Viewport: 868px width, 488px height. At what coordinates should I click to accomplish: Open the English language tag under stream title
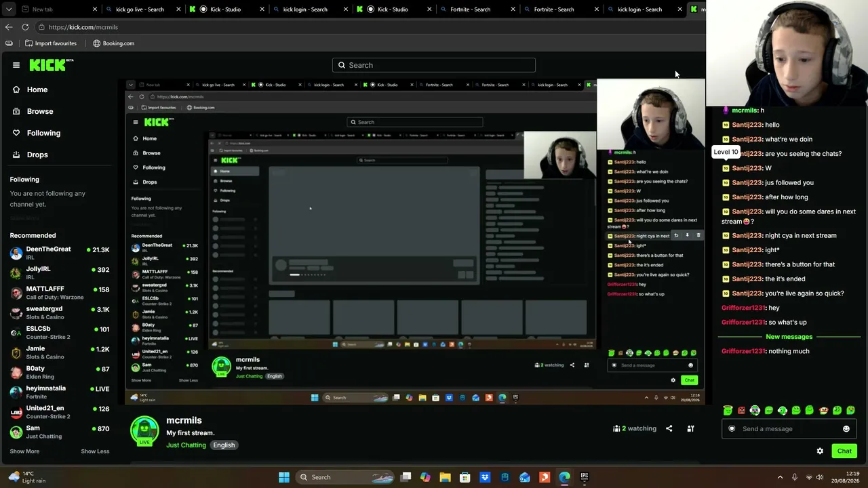coord(224,445)
